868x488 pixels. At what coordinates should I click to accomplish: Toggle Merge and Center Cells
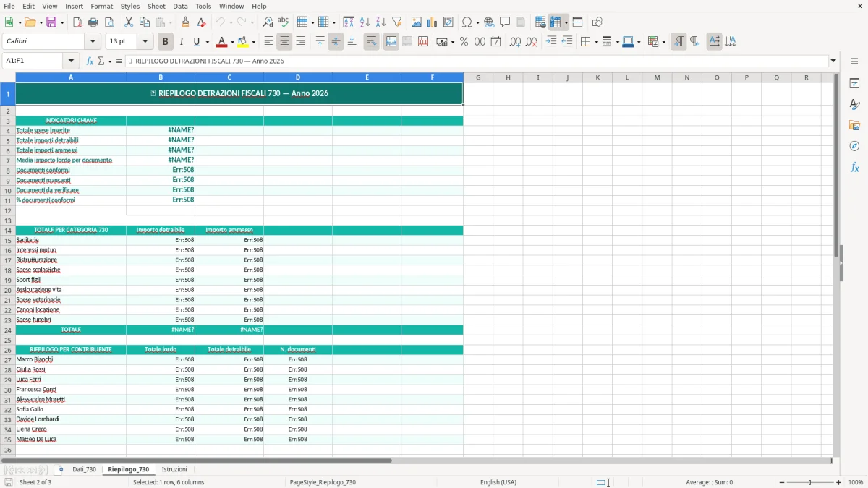tap(391, 42)
